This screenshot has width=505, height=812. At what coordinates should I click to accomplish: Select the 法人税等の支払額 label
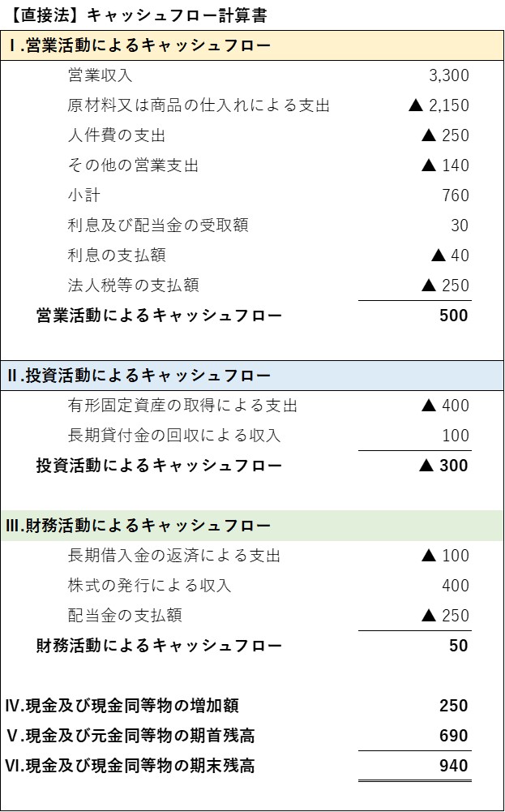133,286
